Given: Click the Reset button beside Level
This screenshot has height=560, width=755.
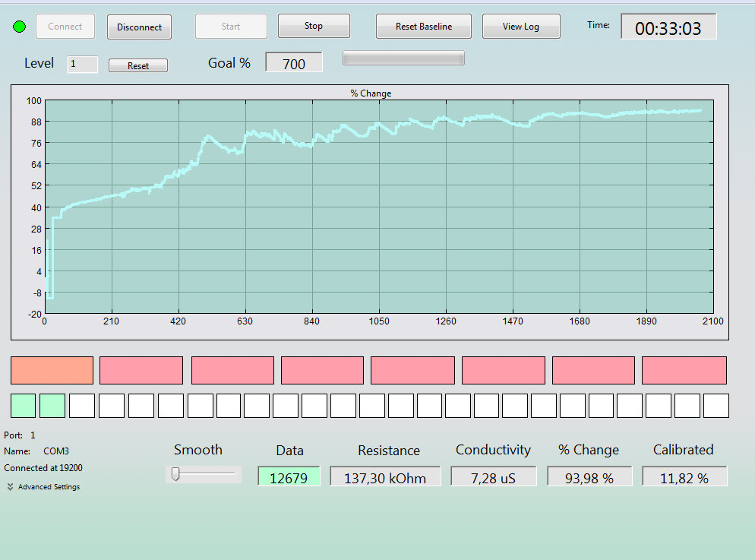Looking at the screenshot, I should tap(138, 65).
